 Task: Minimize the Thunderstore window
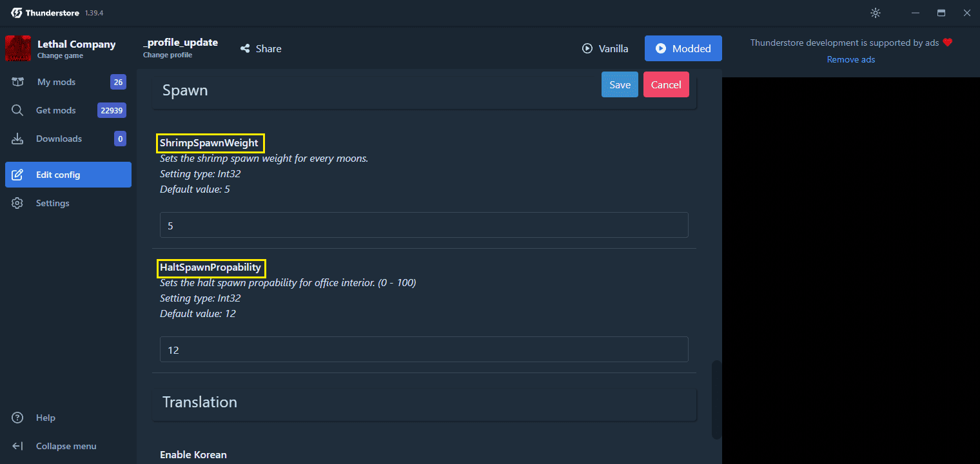point(914,13)
